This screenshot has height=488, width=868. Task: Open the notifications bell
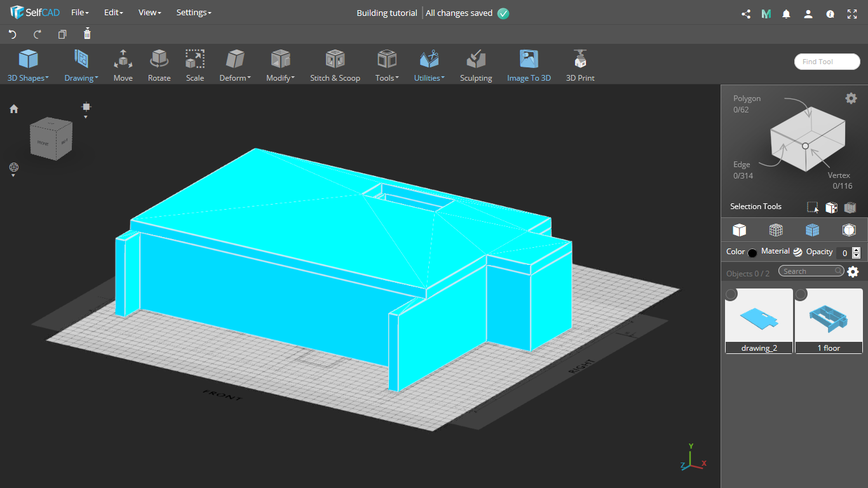(x=787, y=13)
